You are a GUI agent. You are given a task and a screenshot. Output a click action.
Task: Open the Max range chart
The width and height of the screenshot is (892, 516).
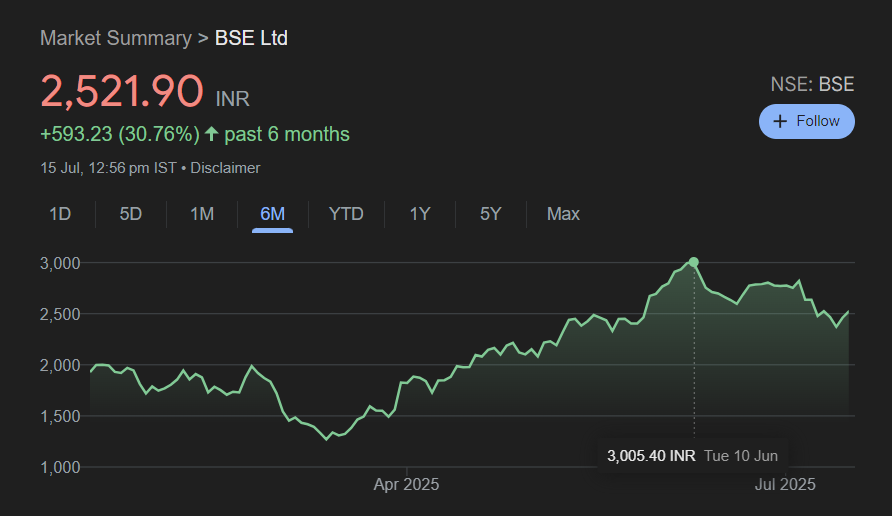tap(563, 214)
